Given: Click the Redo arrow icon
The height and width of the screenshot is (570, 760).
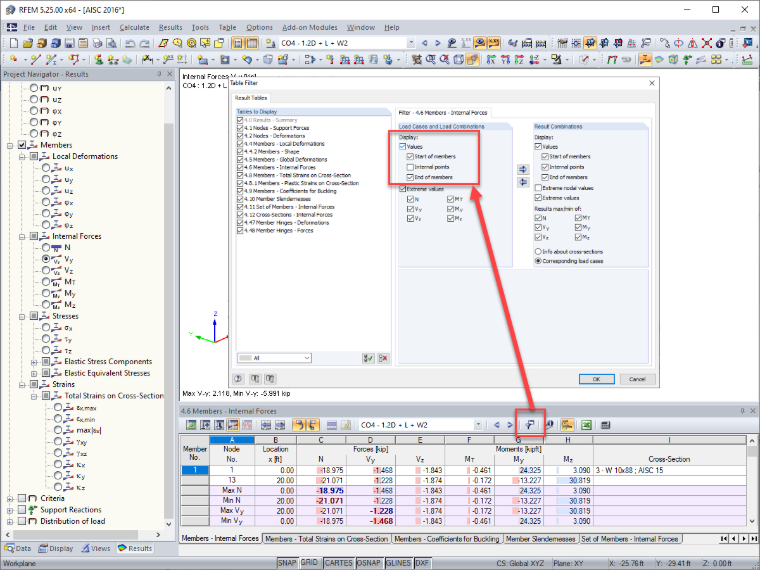Looking at the screenshot, I should click(144, 43).
